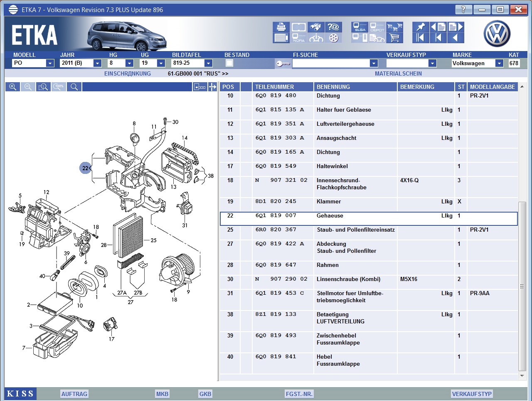Open FGST.-NR. in the bottom bar

pos(299,394)
